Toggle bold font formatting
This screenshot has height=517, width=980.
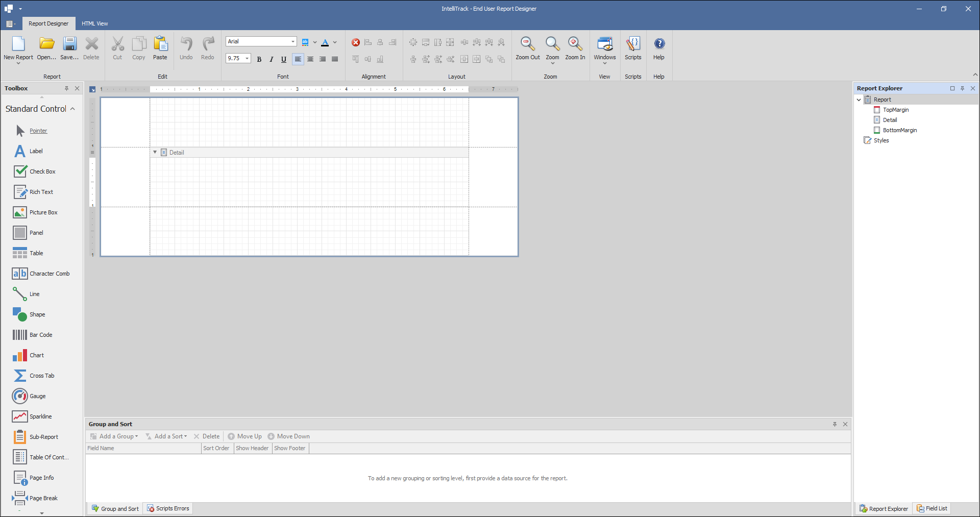259,59
